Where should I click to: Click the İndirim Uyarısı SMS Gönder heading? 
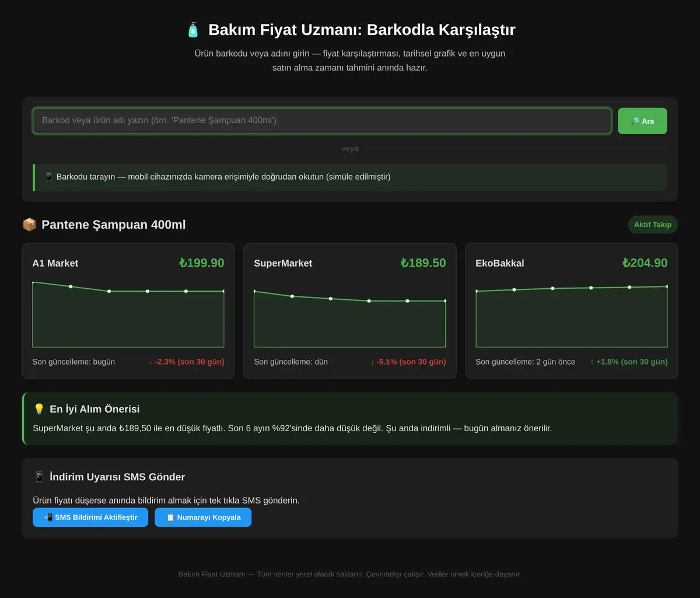[117, 477]
